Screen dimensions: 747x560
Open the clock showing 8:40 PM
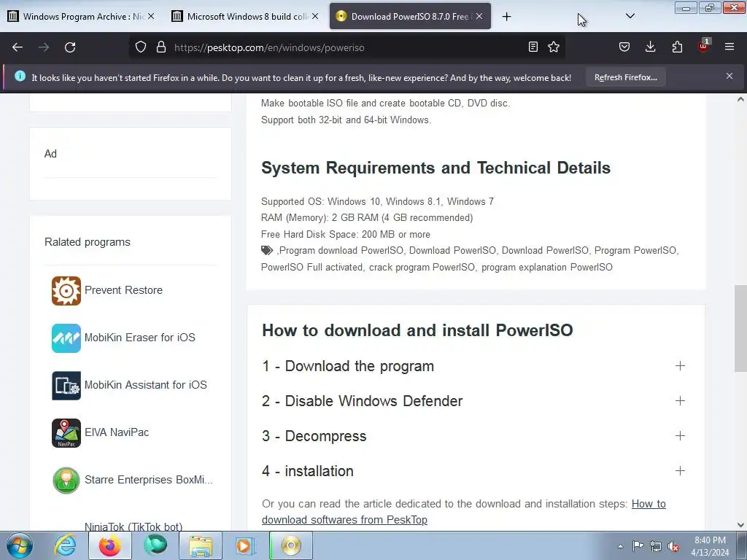coord(710,546)
